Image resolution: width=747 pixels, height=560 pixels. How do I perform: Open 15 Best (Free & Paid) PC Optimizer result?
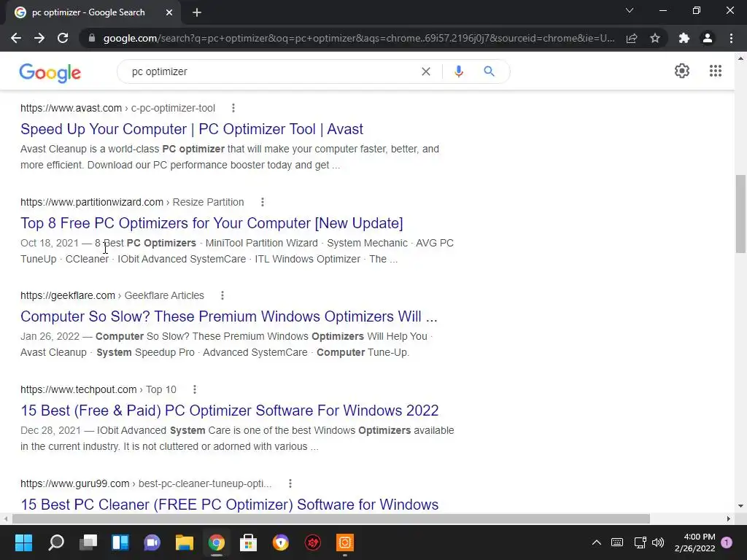[229, 411]
